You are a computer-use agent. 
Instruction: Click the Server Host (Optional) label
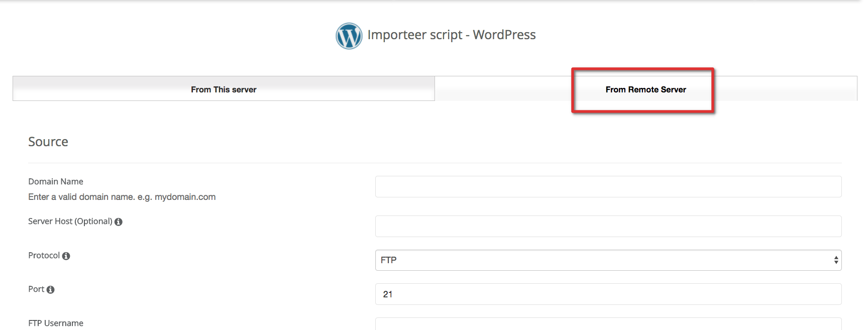[x=70, y=222]
